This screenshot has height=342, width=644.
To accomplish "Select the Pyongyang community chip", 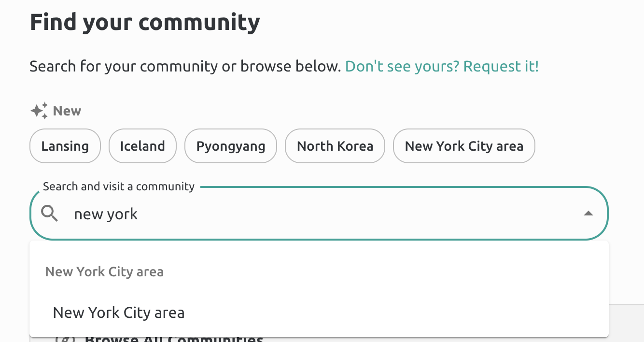I will tap(230, 146).
